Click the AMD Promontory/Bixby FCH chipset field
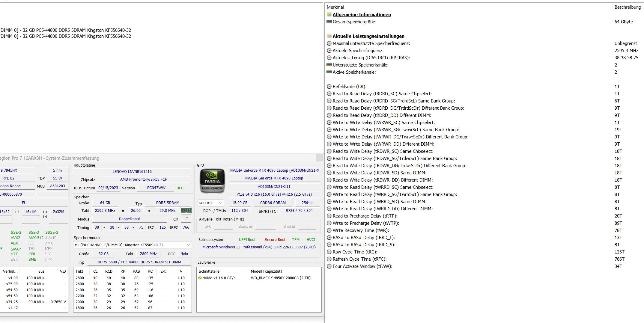 [144, 179]
